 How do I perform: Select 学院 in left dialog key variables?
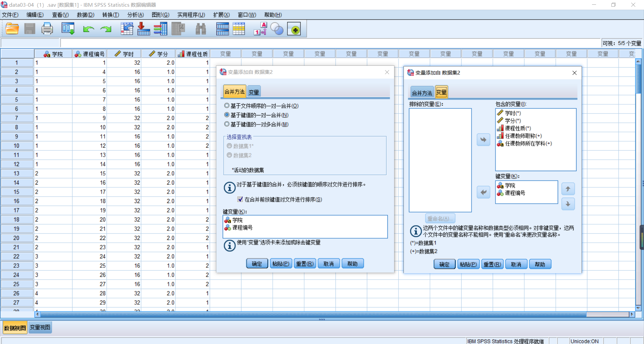(x=234, y=220)
